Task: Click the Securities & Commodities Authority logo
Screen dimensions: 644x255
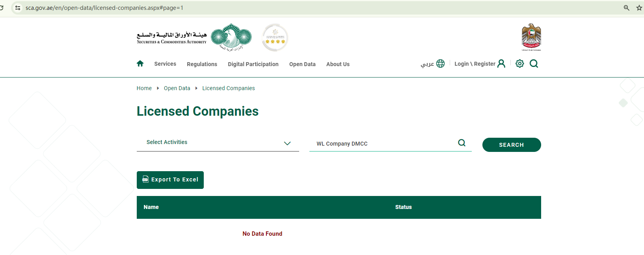Action: click(194, 37)
